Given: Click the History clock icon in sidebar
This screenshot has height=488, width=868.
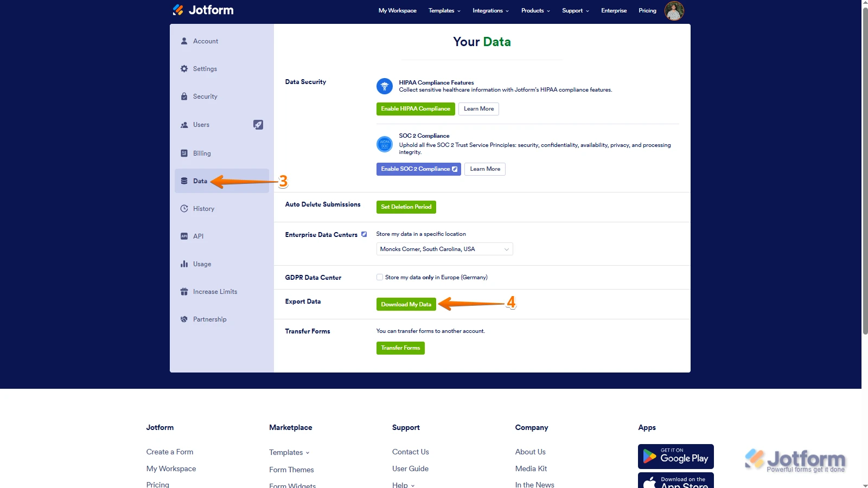Looking at the screenshot, I should [x=184, y=209].
